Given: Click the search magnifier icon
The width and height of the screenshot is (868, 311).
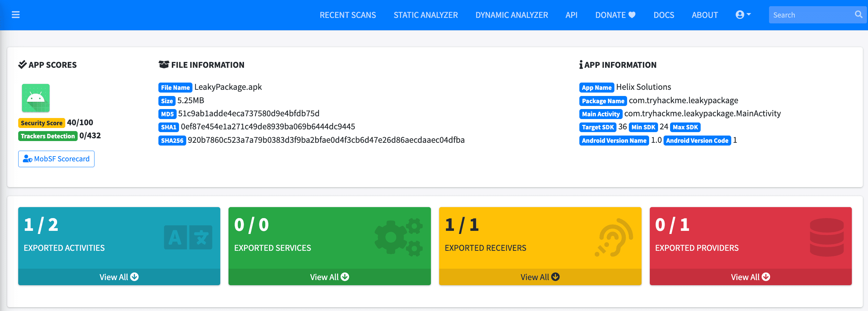Looking at the screenshot, I should tap(858, 14).
